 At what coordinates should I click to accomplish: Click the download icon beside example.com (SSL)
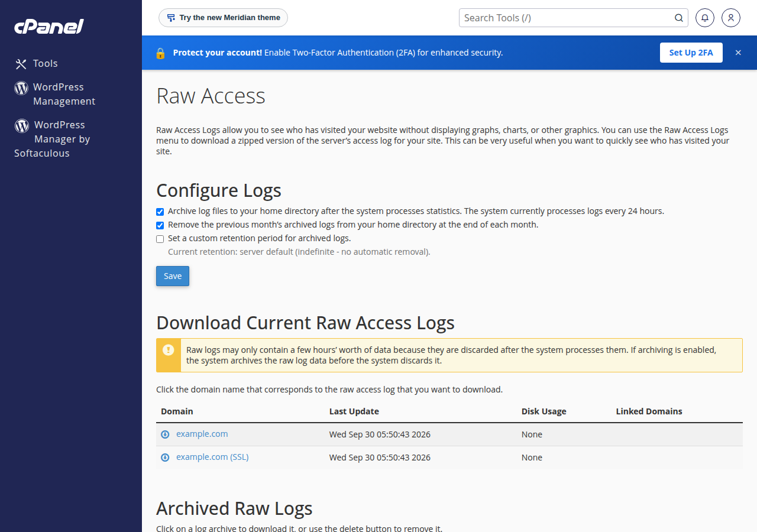point(165,458)
